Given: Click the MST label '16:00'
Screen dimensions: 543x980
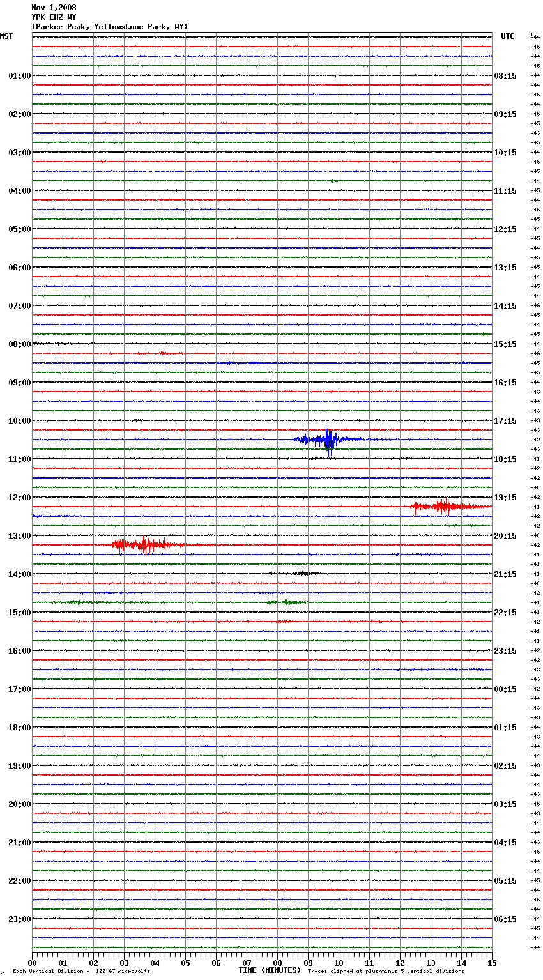Looking at the screenshot, I should [x=20, y=651].
